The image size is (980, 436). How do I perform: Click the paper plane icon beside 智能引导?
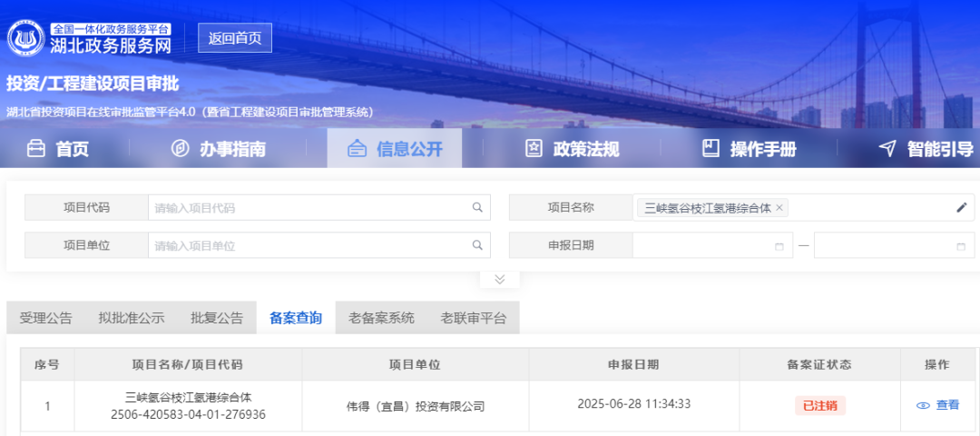click(x=887, y=149)
